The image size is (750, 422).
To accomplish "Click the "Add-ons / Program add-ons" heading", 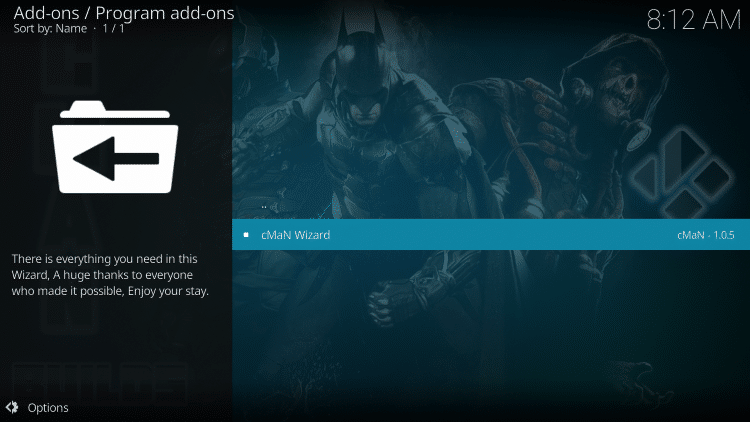I will [123, 12].
